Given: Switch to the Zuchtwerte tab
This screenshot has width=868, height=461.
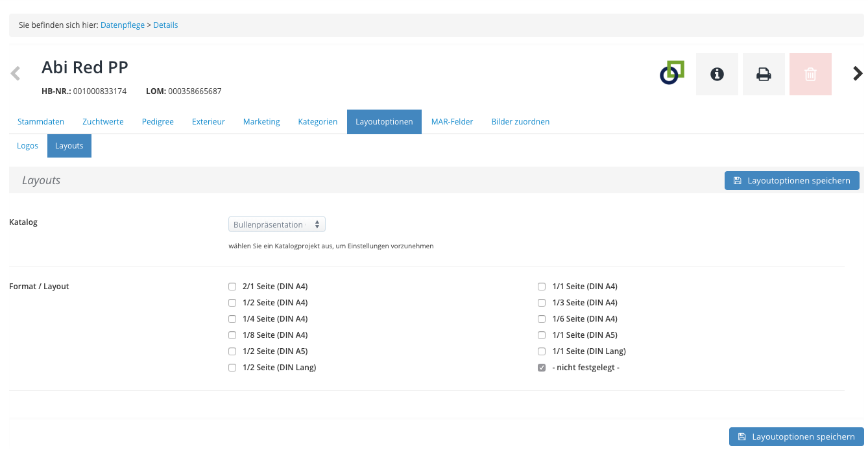Looking at the screenshot, I should (x=102, y=122).
